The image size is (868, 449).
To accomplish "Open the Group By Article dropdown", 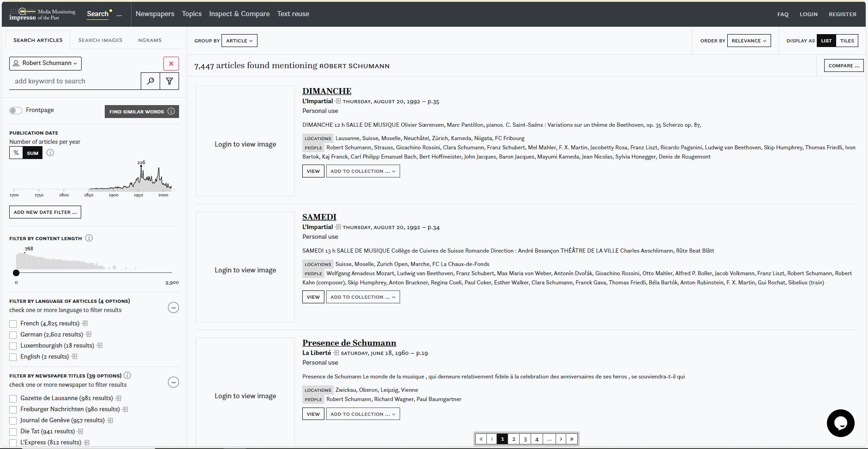I will pos(239,41).
